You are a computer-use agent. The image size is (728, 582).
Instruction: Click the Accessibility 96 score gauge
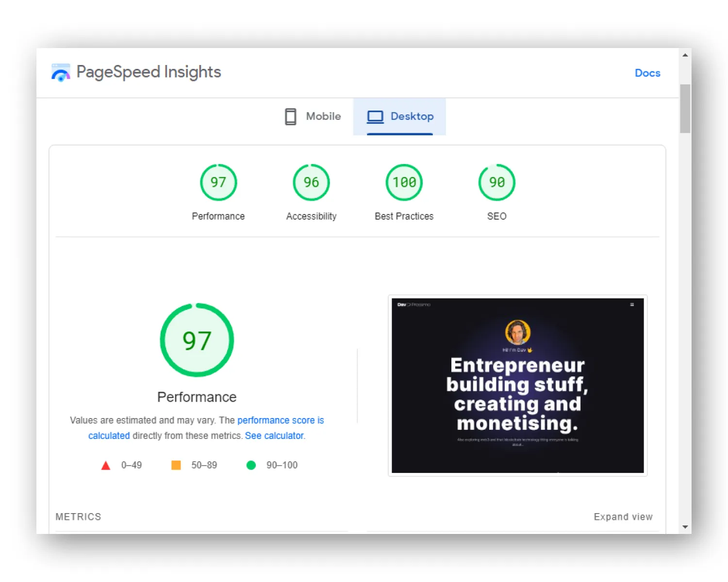[x=311, y=182]
